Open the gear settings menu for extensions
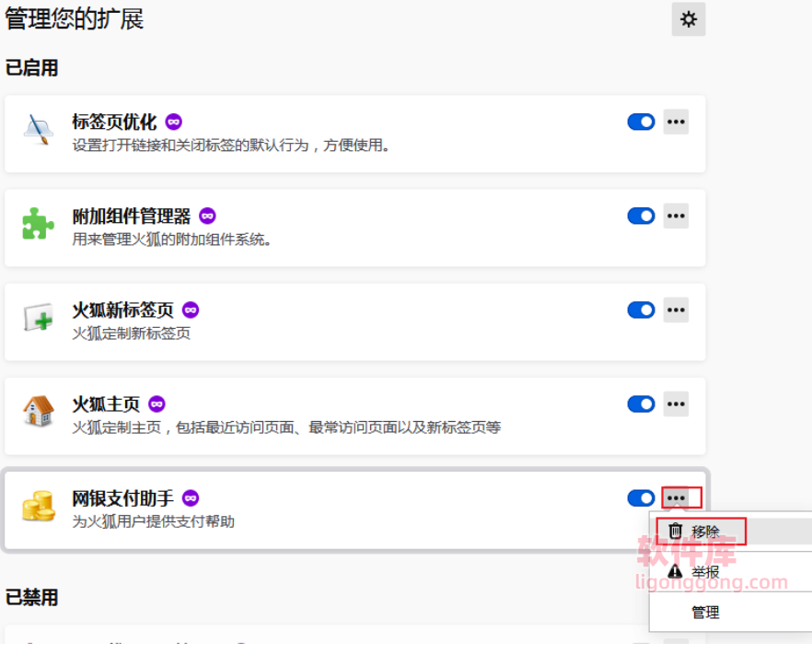 [688, 19]
